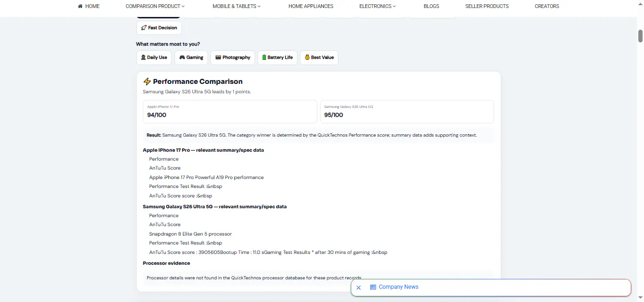Choose the Gaming priority chip

191,57
